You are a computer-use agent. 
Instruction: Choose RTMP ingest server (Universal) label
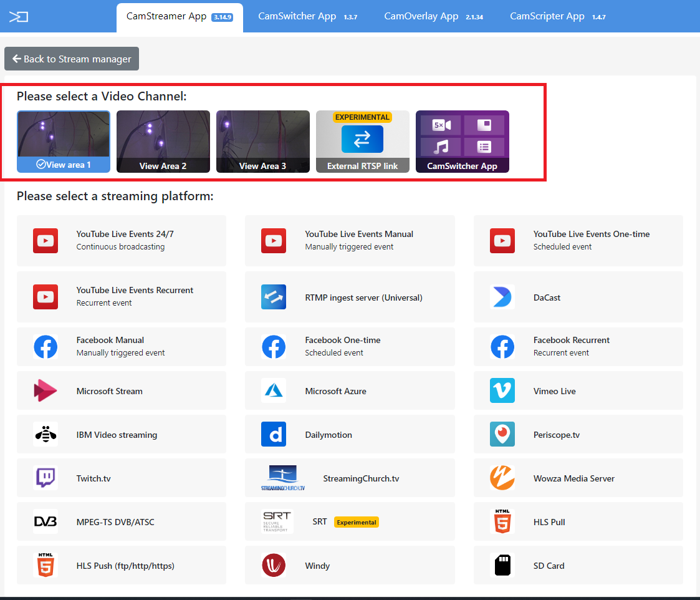(363, 298)
